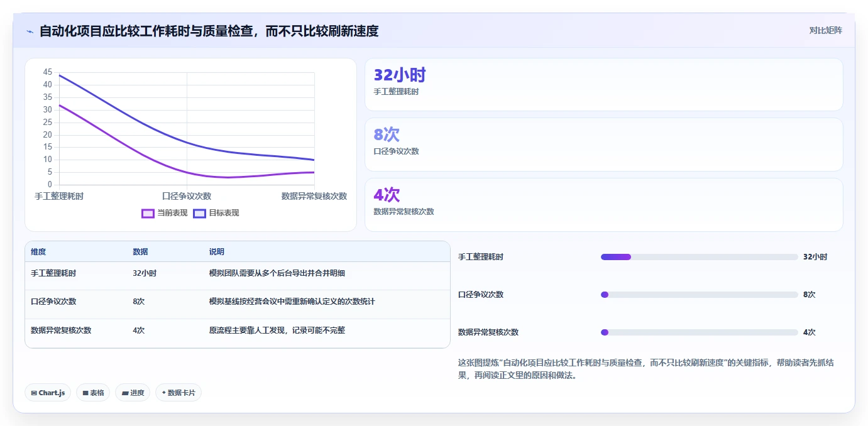Click the purple 当前表现 legend color box
This screenshot has width=868, height=426.
pyautogui.click(x=148, y=213)
